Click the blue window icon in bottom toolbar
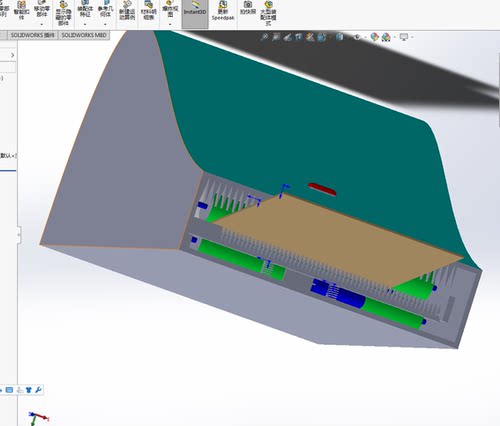 (9, 390)
